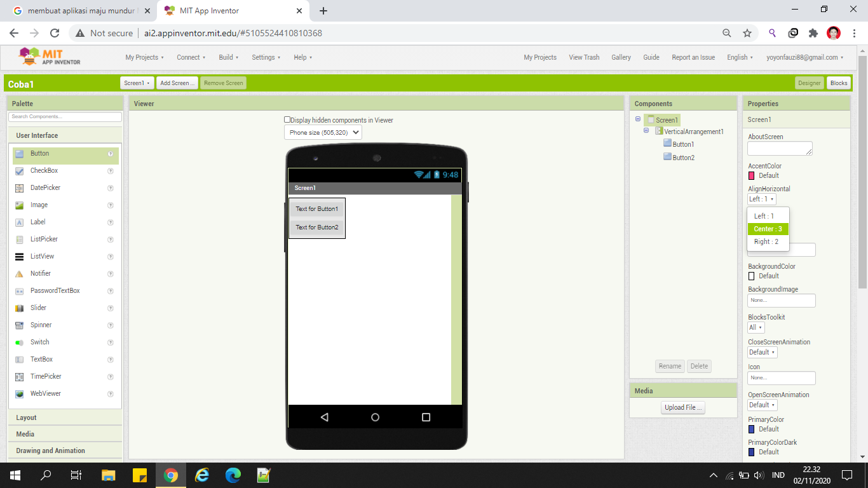Click the AboutScreen text area
Viewport: 868px width, 488px height.
(780, 148)
